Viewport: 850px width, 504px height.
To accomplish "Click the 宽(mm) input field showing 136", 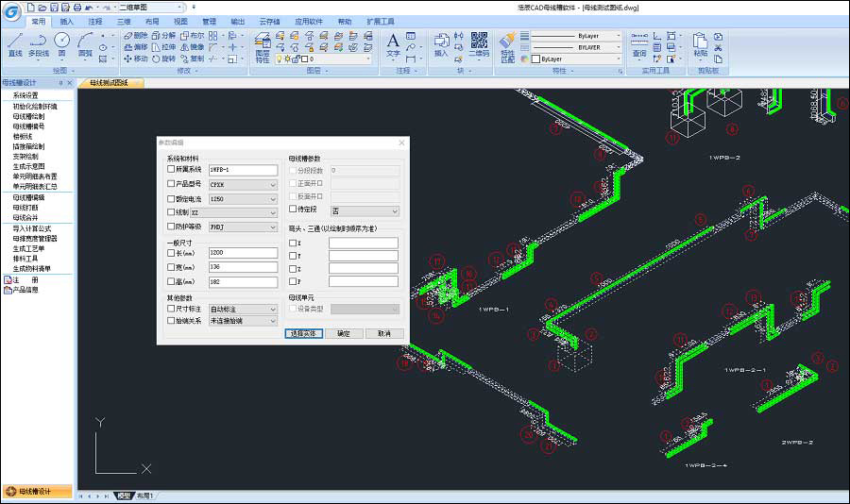I will tap(242, 267).
